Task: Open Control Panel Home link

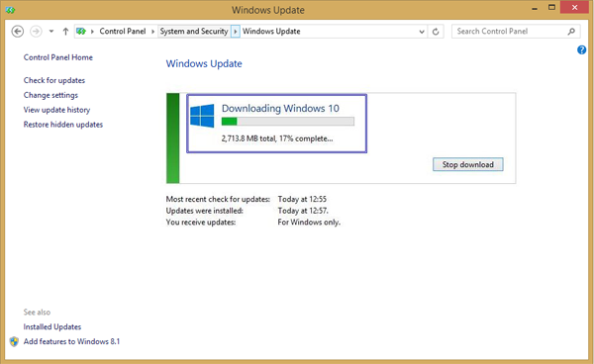Action: point(58,57)
